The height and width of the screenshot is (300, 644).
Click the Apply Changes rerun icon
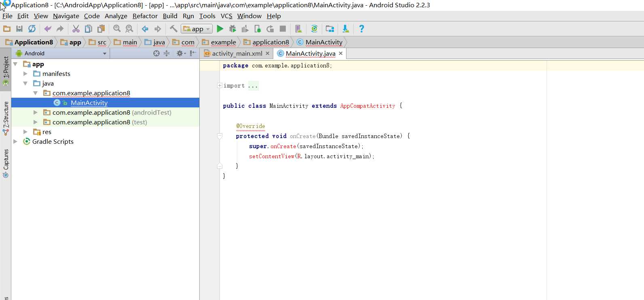270,29
